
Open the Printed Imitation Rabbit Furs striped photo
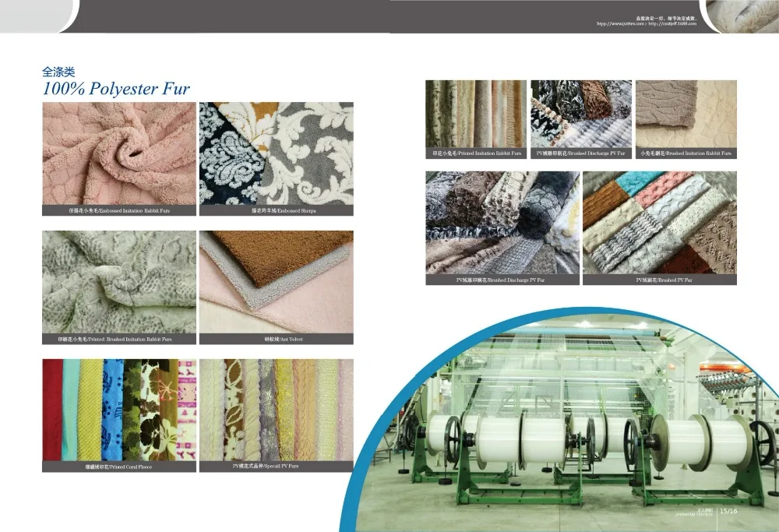point(476,114)
